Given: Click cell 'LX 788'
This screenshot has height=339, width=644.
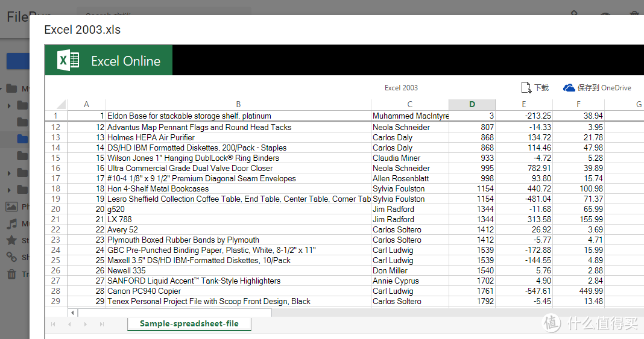Looking at the screenshot, I should (238, 219).
